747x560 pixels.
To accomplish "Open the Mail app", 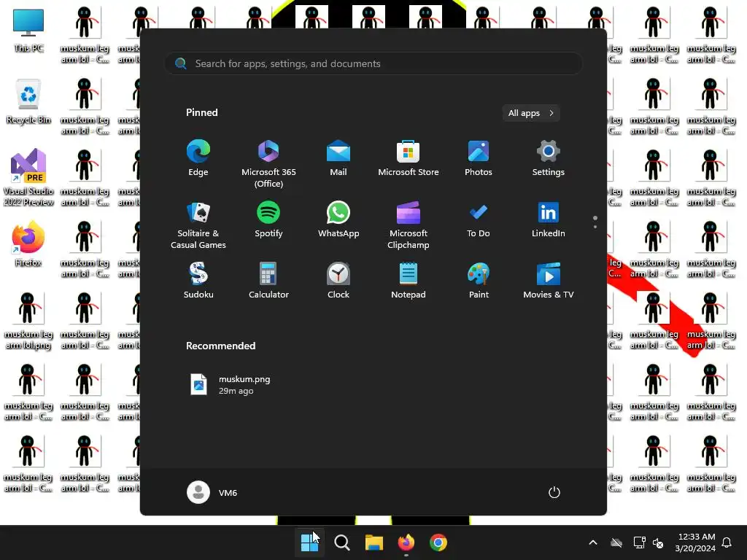I will click(338, 158).
